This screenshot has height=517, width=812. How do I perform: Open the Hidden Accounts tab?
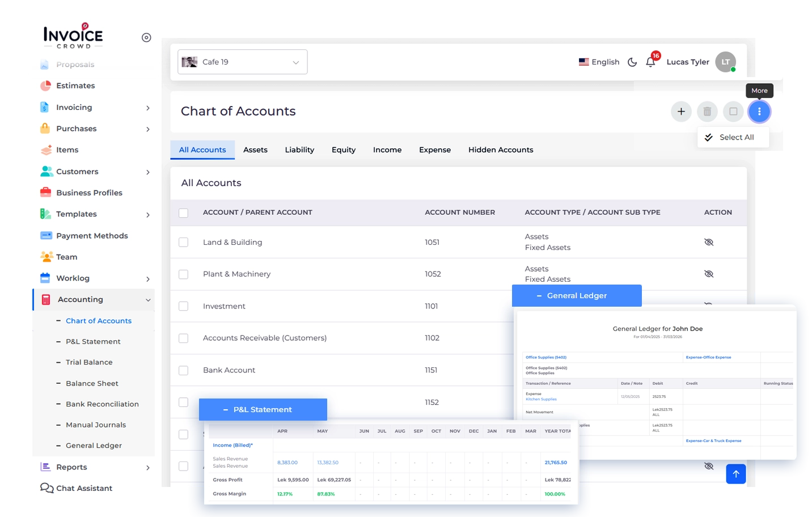click(500, 150)
